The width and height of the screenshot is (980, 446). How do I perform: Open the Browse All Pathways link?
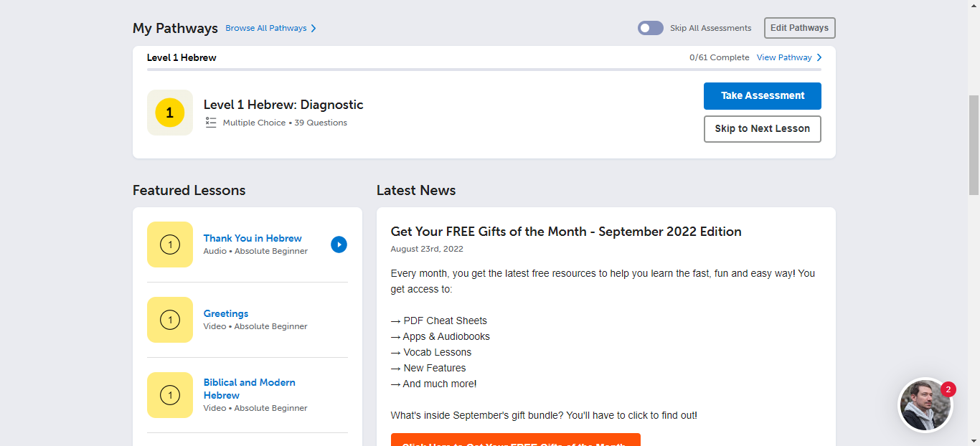[265, 29]
